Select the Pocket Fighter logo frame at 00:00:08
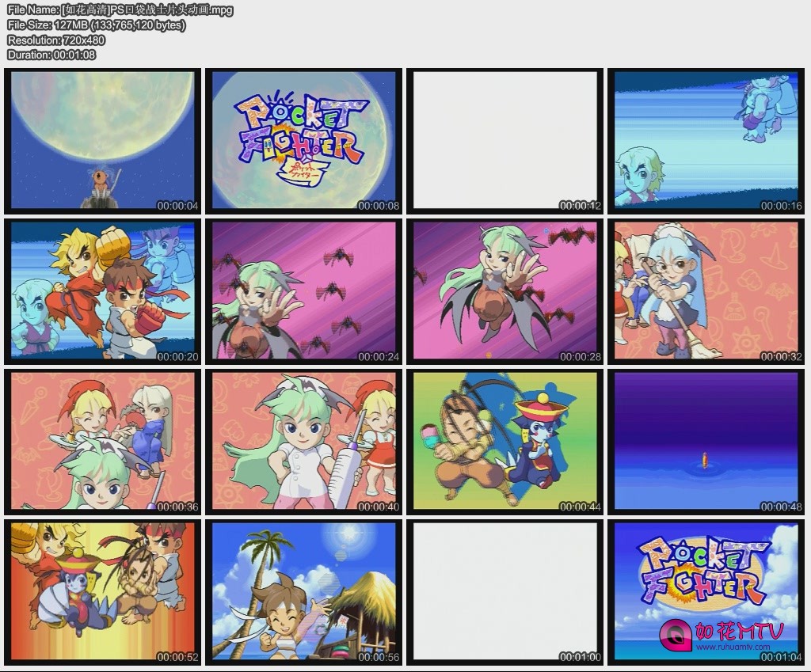Screen dimensions: 811x672 click(303, 141)
